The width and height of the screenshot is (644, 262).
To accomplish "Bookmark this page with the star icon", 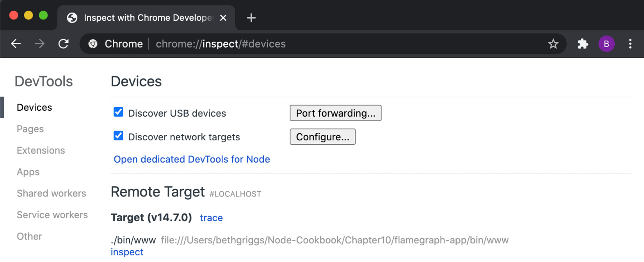I will tap(553, 44).
